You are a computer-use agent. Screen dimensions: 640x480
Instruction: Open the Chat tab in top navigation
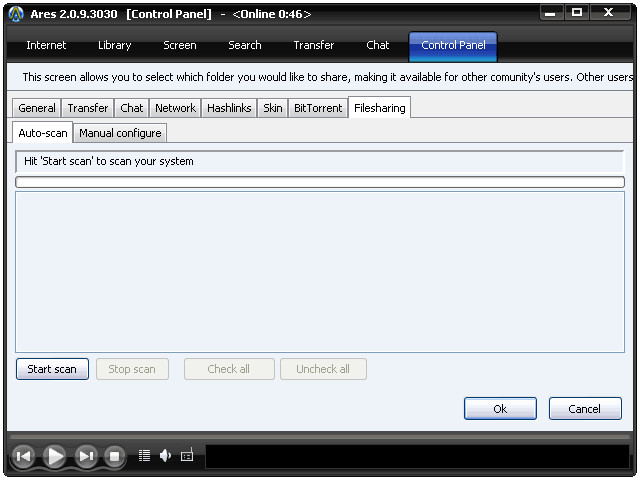(x=378, y=45)
